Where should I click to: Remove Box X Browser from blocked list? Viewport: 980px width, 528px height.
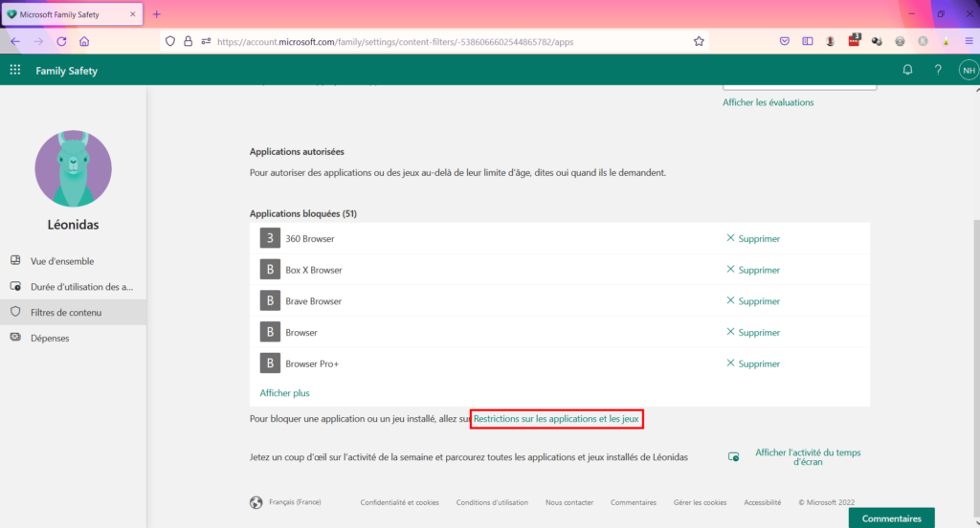coord(753,270)
